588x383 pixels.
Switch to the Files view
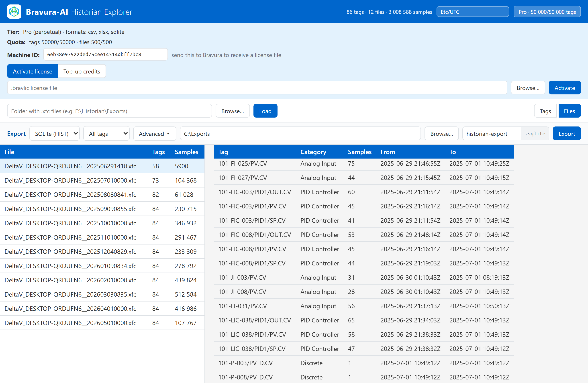[x=570, y=111]
